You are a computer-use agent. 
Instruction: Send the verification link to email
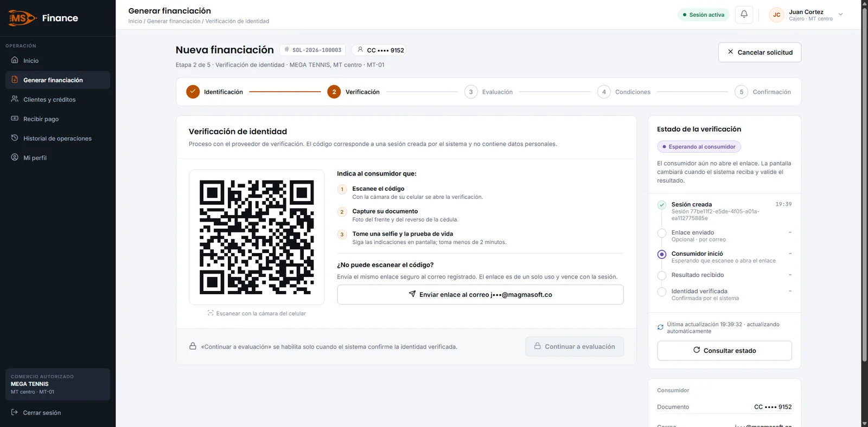coord(480,294)
